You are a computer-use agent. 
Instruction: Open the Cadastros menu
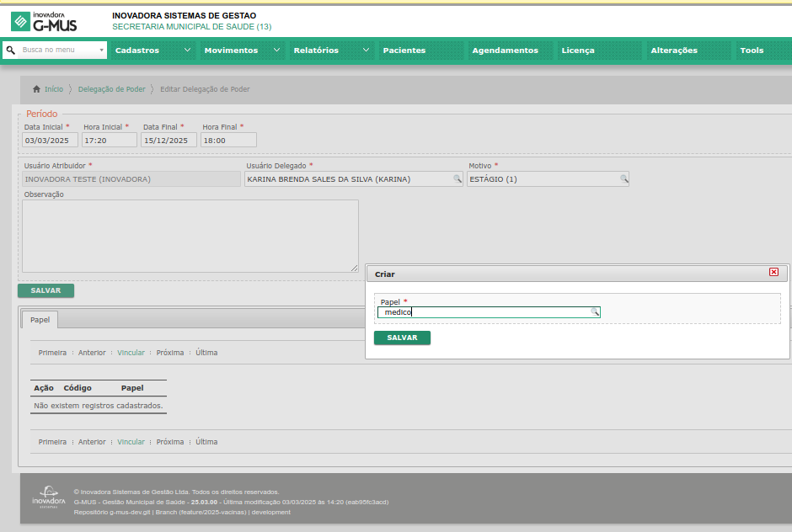[153, 50]
